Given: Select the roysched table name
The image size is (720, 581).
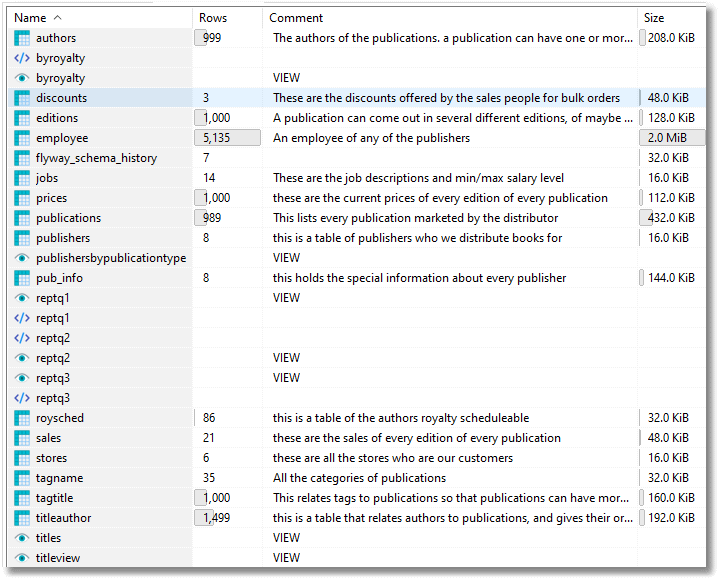Looking at the screenshot, I should click(60, 418).
